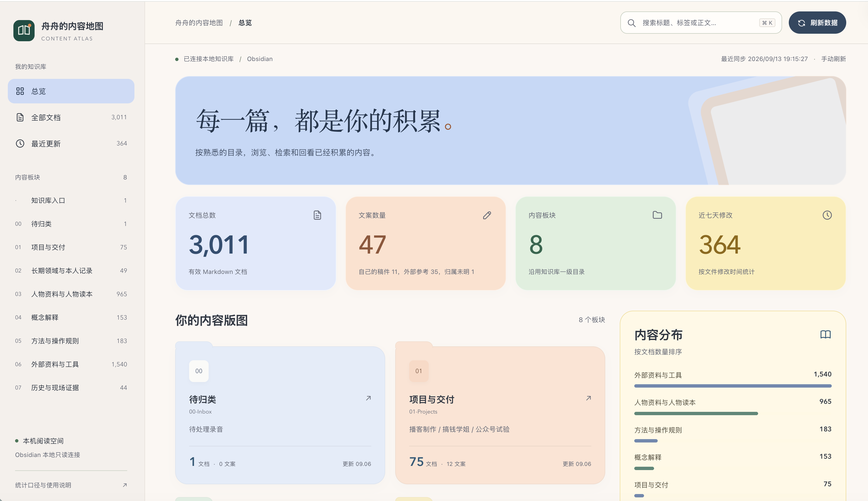The width and height of the screenshot is (868, 501).
Task: Click the clock icon on 近七天修改 card
Action: (x=827, y=215)
